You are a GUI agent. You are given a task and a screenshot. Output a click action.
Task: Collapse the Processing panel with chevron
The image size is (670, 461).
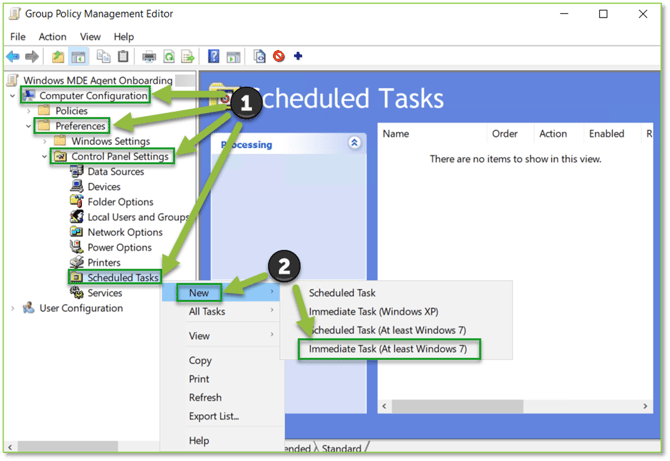click(353, 144)
